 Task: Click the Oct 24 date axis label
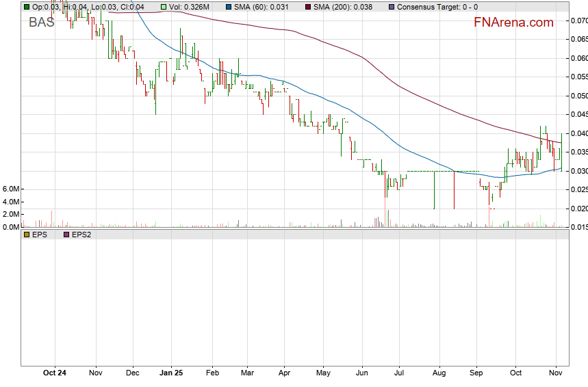tap(54, 373)
